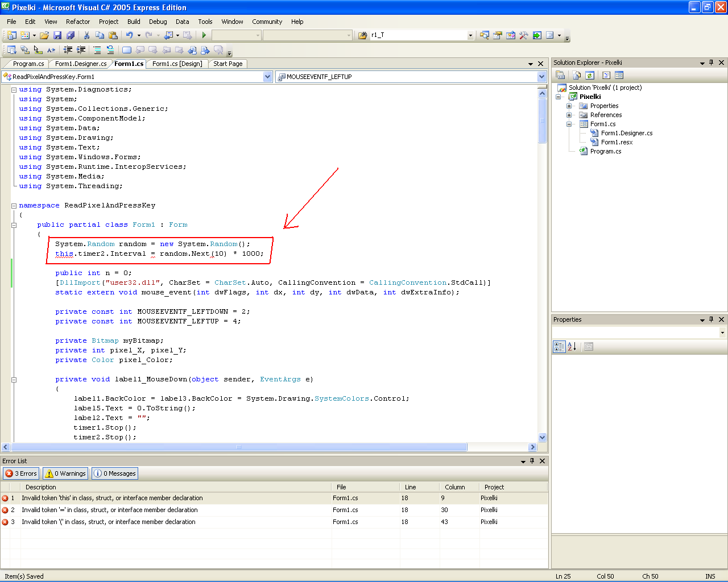Click the horizontal scrollbar of the code editor
Image resolution: width=728 pixels, height=582 pixels.
tap(239, 447)
